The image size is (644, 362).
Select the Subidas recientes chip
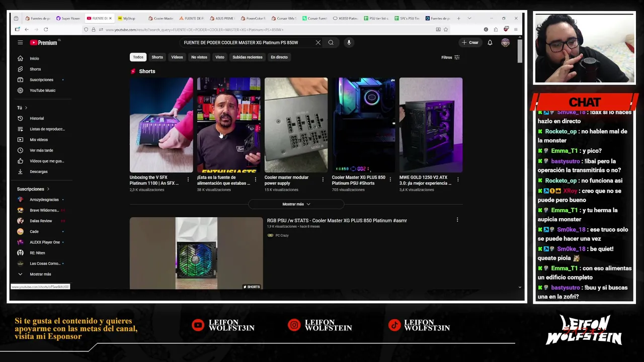tap(248, 57)
